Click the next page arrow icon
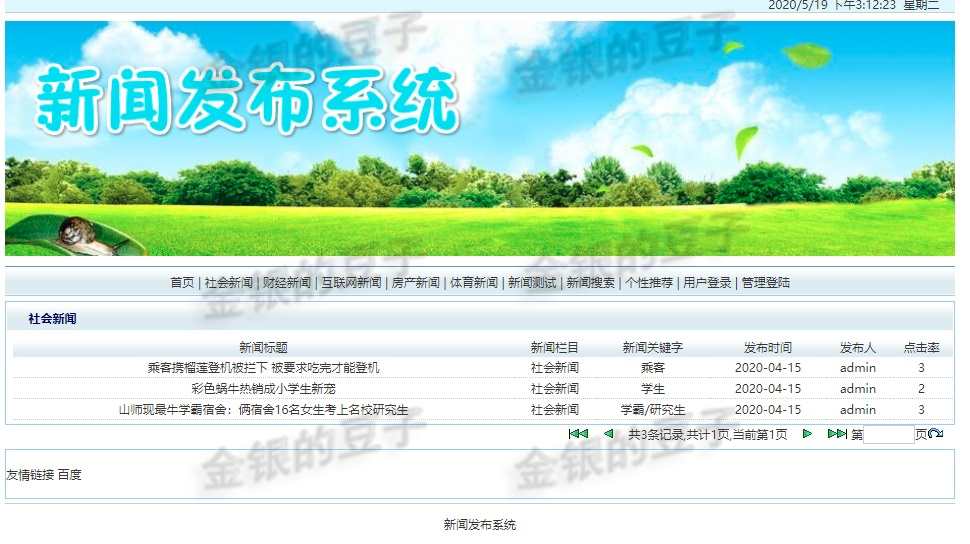970x544 pixels. (807, 434)
